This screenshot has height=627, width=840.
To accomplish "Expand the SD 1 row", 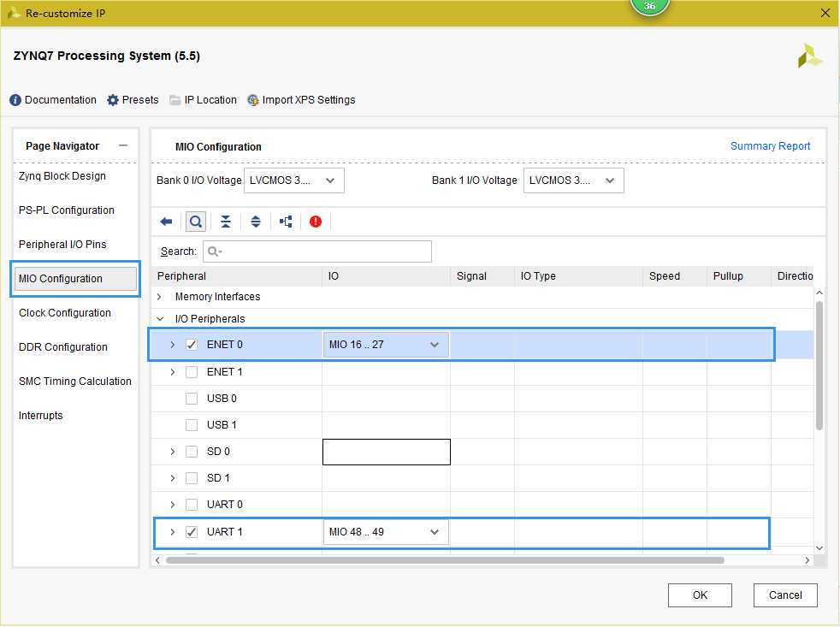I will [x=173, y=478].
